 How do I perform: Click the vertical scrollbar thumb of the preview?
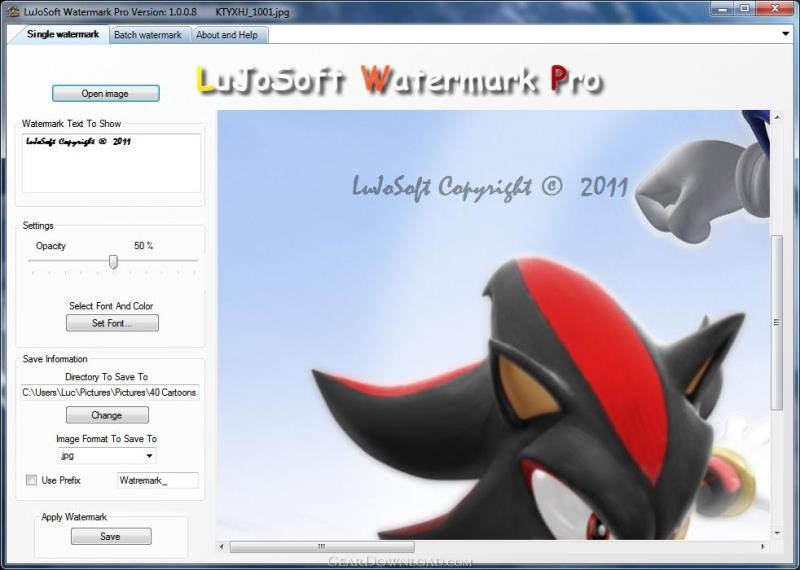coord(777,322)
